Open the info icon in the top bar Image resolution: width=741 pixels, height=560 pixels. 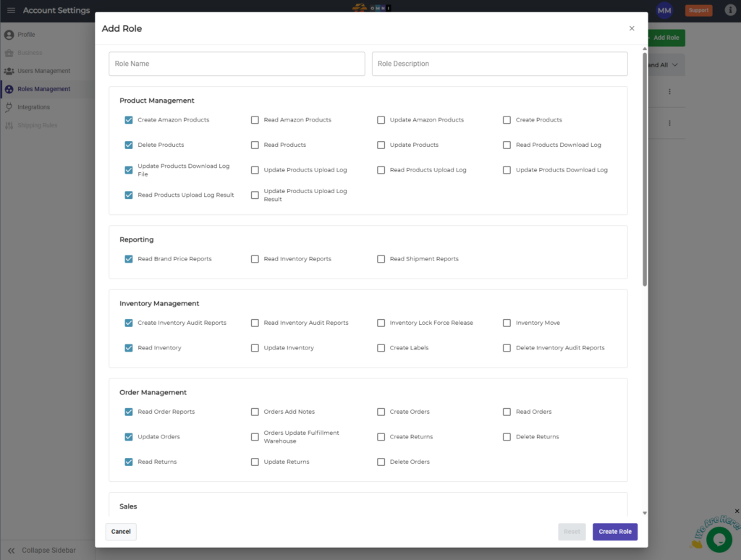(730, 10)
